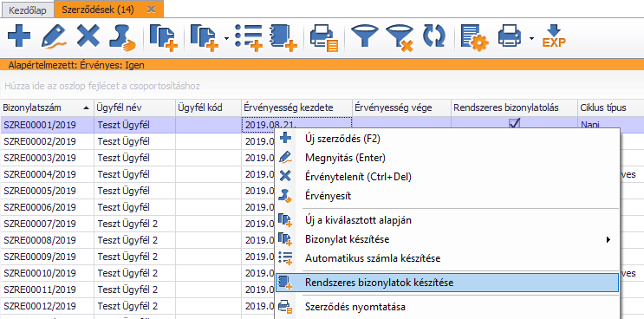Open dropdown arrow next to create-document icon

pos(226,39)
